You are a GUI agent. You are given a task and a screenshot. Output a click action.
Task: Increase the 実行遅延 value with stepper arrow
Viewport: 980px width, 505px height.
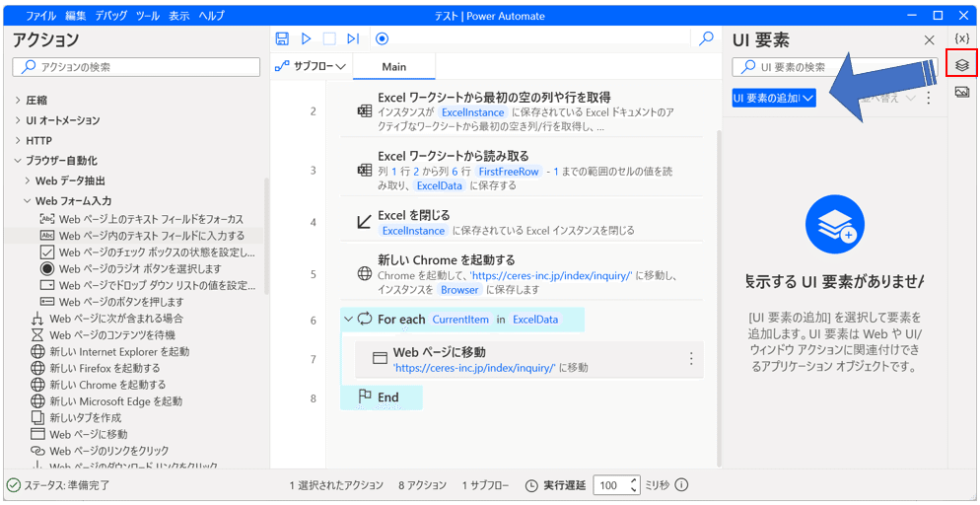point(636,480)
